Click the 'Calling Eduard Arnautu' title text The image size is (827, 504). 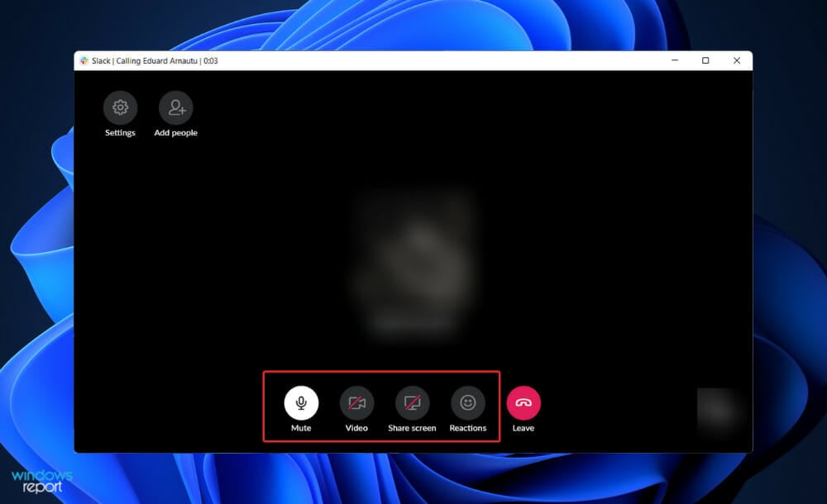point(156,60)
